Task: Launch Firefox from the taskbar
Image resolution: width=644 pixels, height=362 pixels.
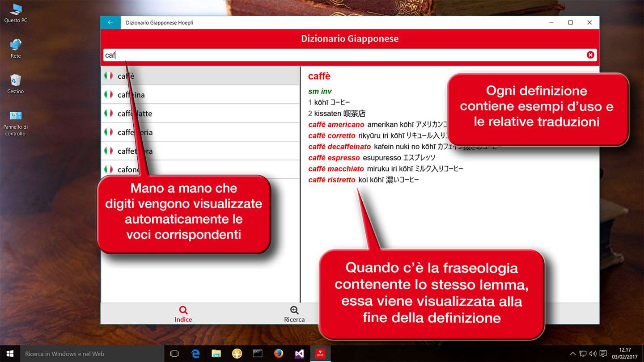Action: point(279,354)
